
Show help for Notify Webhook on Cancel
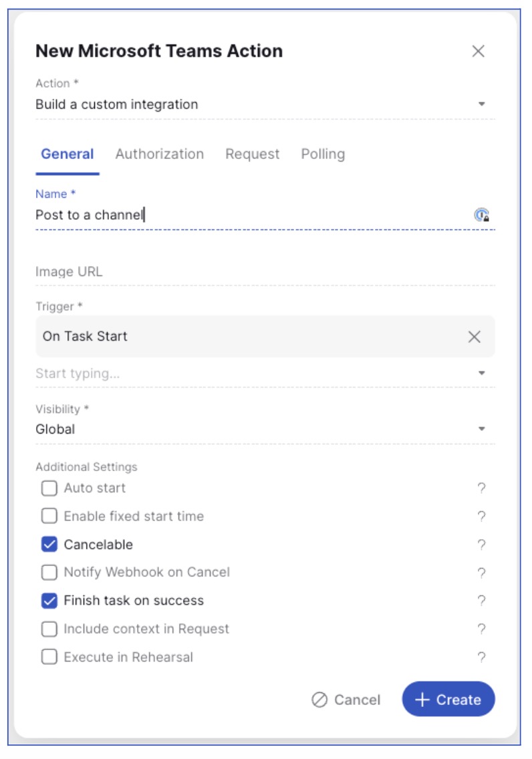[x=481, y=573]
